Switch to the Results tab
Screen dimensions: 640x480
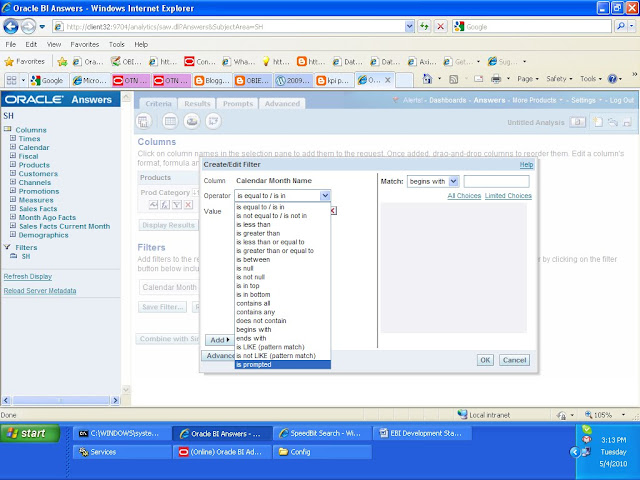tap(197, 104)
